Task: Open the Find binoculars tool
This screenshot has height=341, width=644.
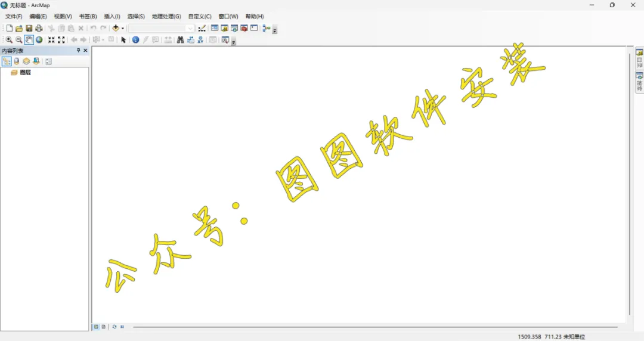Action: [180, 40]
